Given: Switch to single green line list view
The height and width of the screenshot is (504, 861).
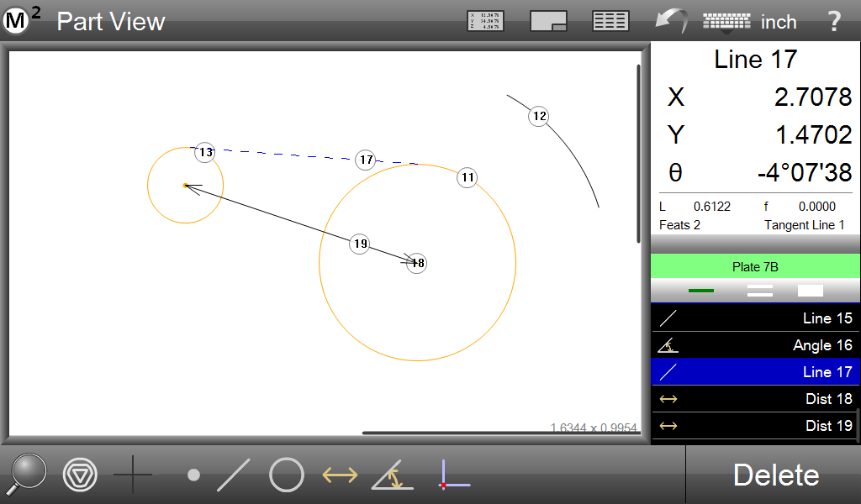Looking at the screenshot, I should pyautogui.click(x=700, y=291).
